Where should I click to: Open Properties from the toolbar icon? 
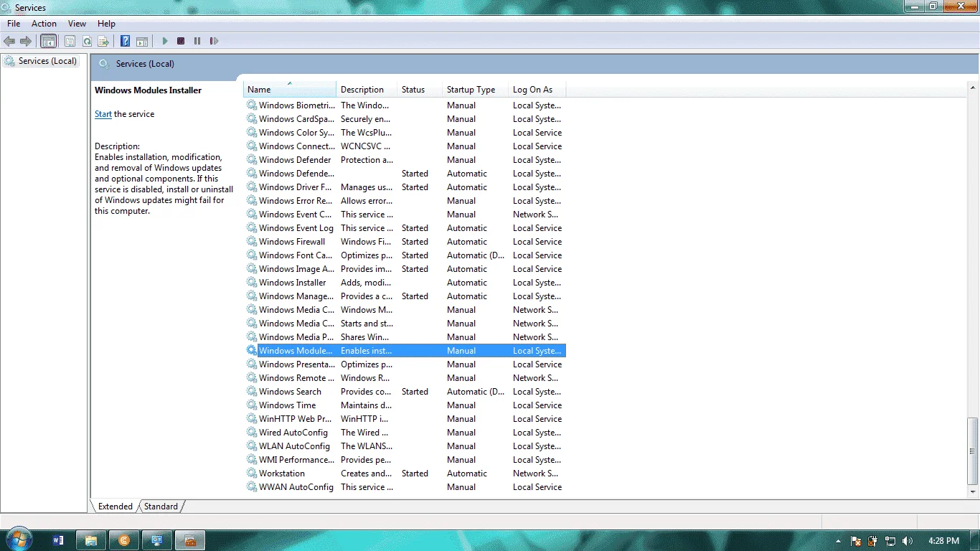70,42
